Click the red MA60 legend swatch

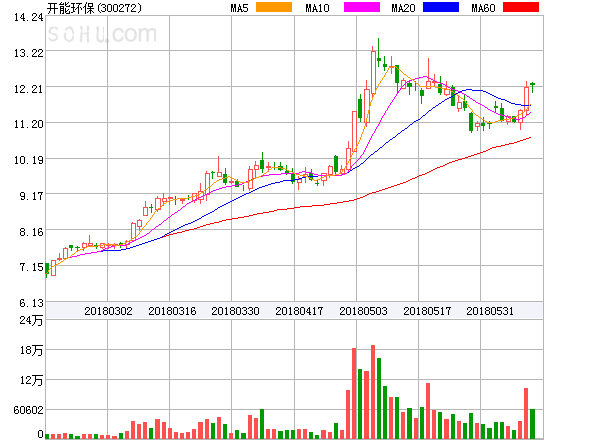521,7
